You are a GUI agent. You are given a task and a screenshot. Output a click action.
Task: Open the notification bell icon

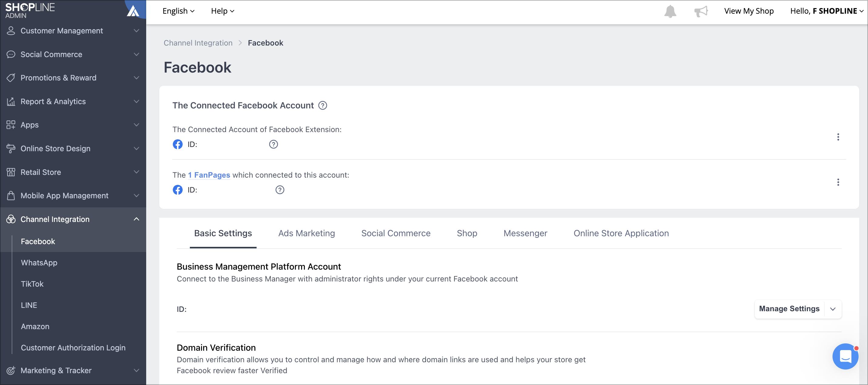pyautogui.click(x=670, y=11)
